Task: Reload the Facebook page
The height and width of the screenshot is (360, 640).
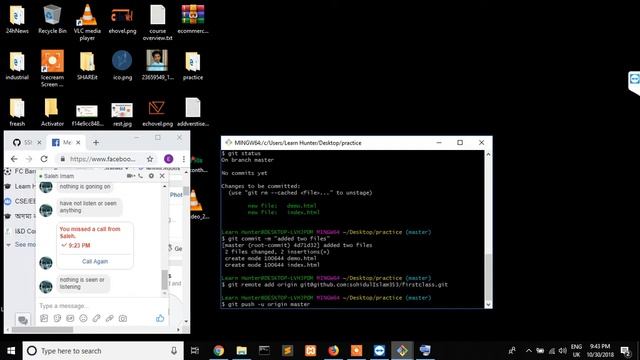Action: [x=44, y=159]
